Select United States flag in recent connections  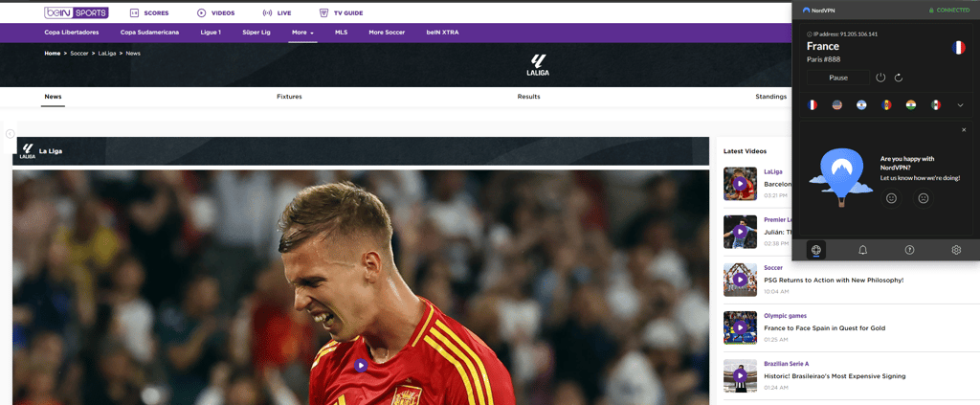pyautogui.click(x=836, y=105)
